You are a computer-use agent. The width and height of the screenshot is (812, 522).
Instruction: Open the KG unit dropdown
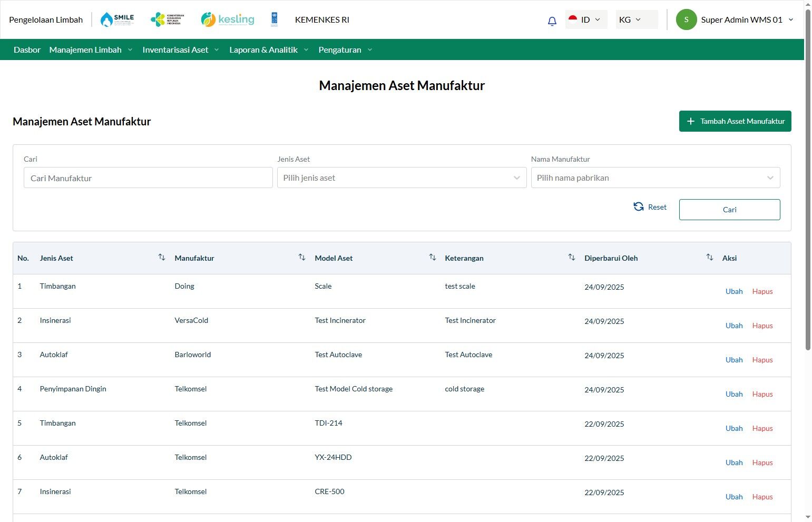point(637,19)
